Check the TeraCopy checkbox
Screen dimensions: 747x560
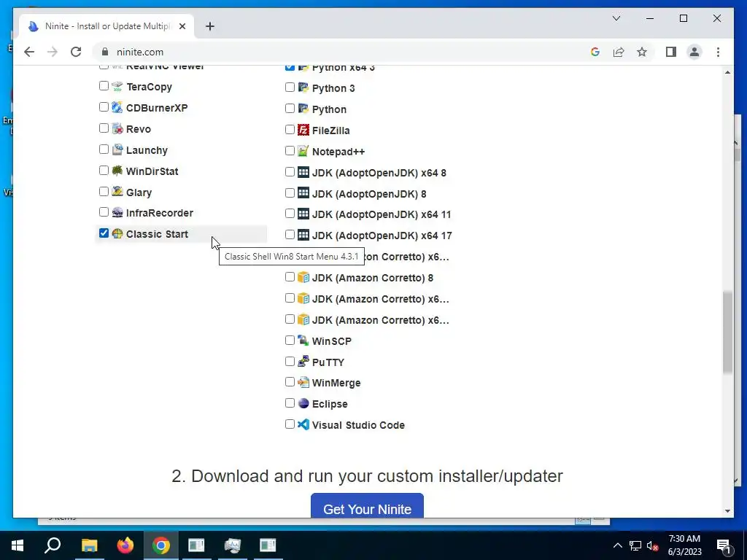click(104, 86)
